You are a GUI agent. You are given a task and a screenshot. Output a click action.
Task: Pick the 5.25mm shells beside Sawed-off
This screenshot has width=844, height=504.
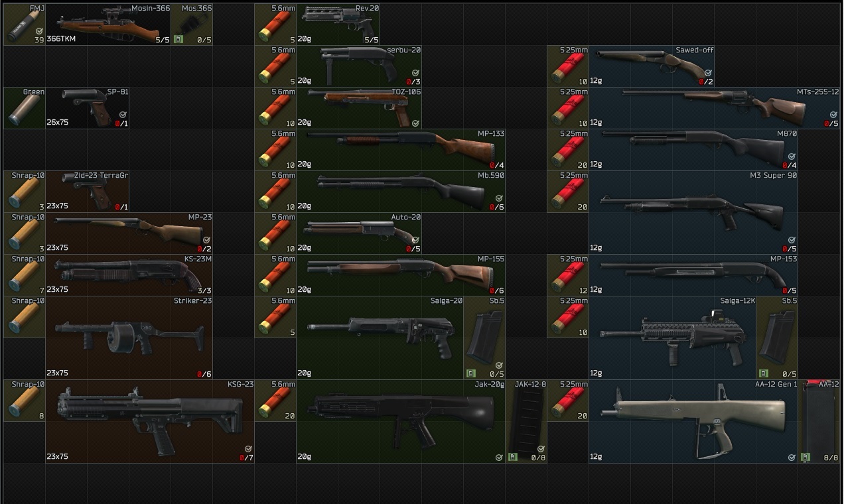point(568,66)
